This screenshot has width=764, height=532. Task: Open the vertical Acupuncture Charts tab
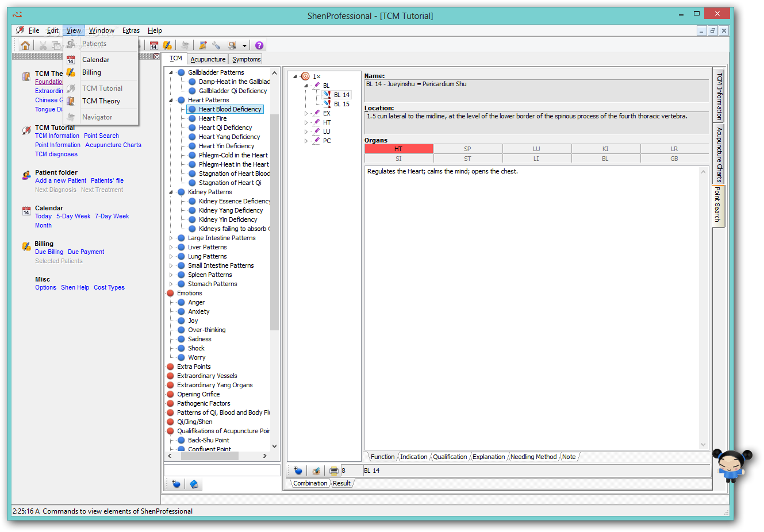point(719,154)
